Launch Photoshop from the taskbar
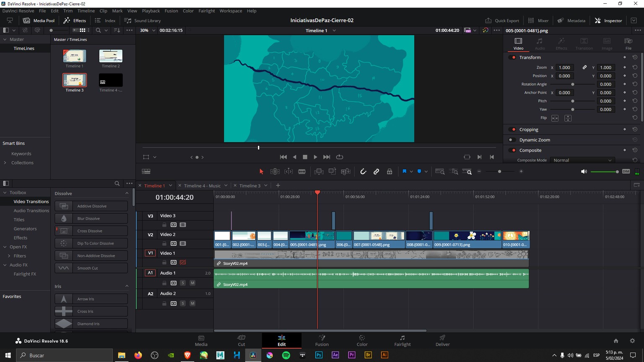644x362 pixels. point(319,355)
